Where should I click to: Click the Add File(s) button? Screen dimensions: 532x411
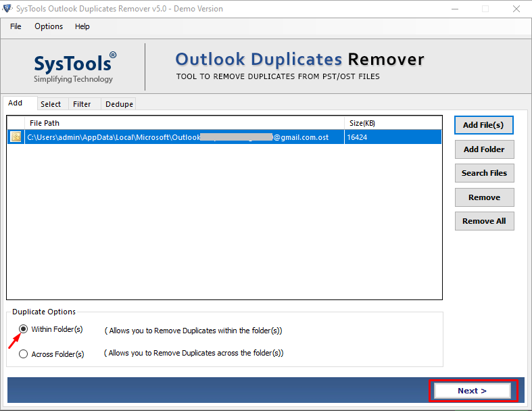point(484,125)
